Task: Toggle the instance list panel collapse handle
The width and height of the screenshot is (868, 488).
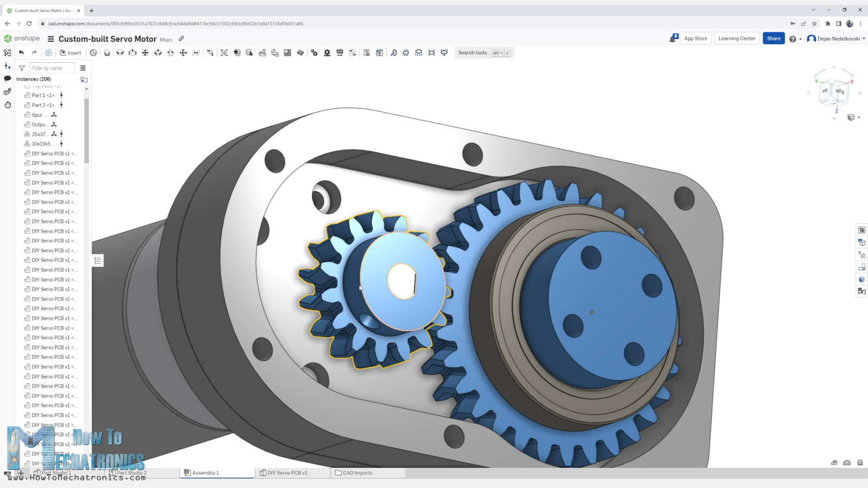Action: click(98, 261)
